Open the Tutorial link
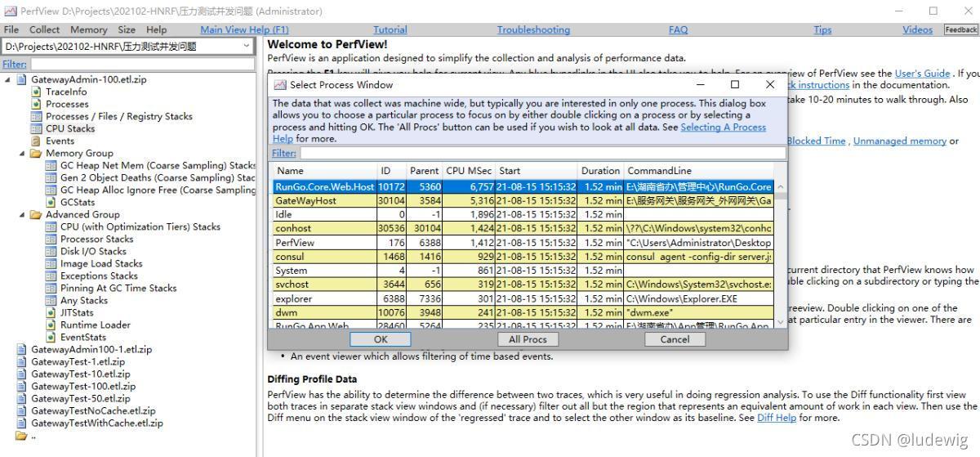 [390, 29]
